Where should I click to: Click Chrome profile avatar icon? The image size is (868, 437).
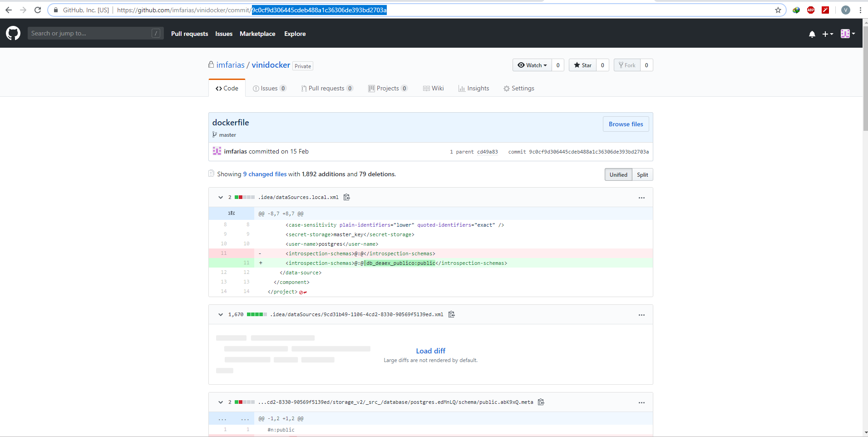click(x=846, y=10)
